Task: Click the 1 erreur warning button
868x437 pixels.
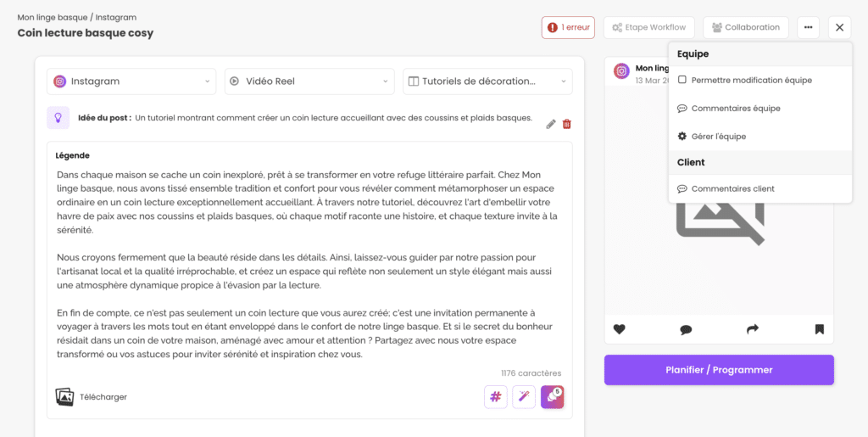Action: coord(568,27)
